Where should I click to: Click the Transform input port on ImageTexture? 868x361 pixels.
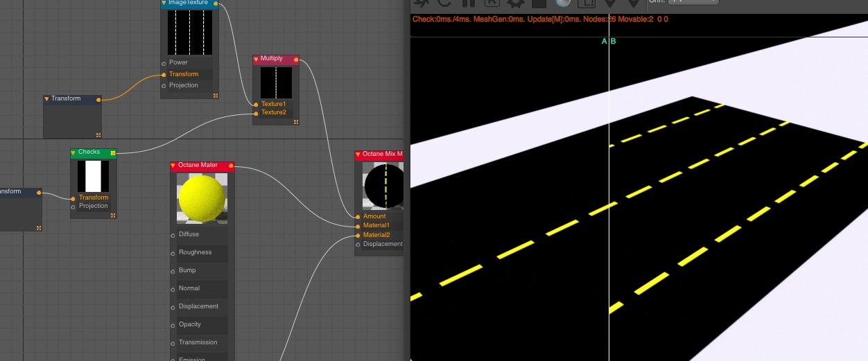(164, 74)
